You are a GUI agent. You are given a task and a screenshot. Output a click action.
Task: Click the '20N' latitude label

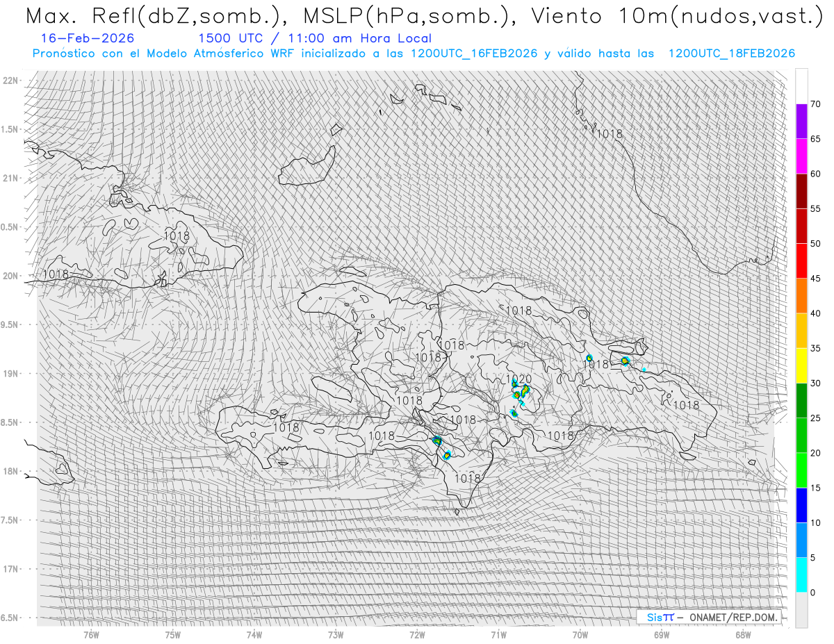[x=11, y=276]
